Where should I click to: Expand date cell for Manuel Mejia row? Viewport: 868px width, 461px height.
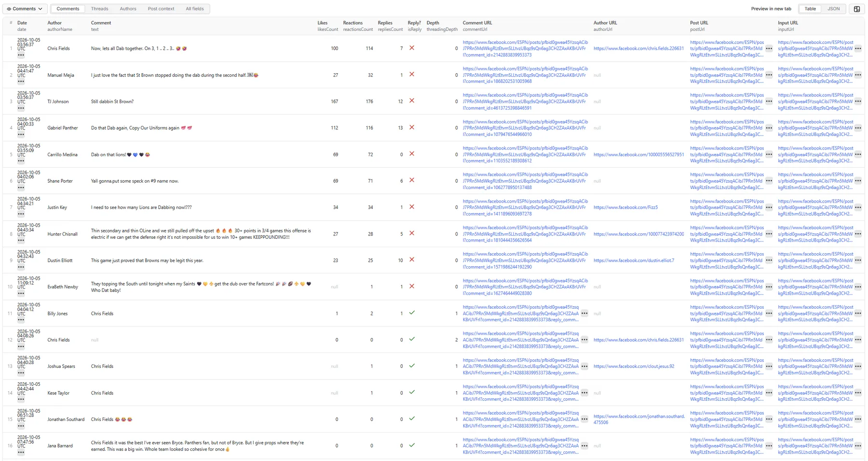click(21, 81)
